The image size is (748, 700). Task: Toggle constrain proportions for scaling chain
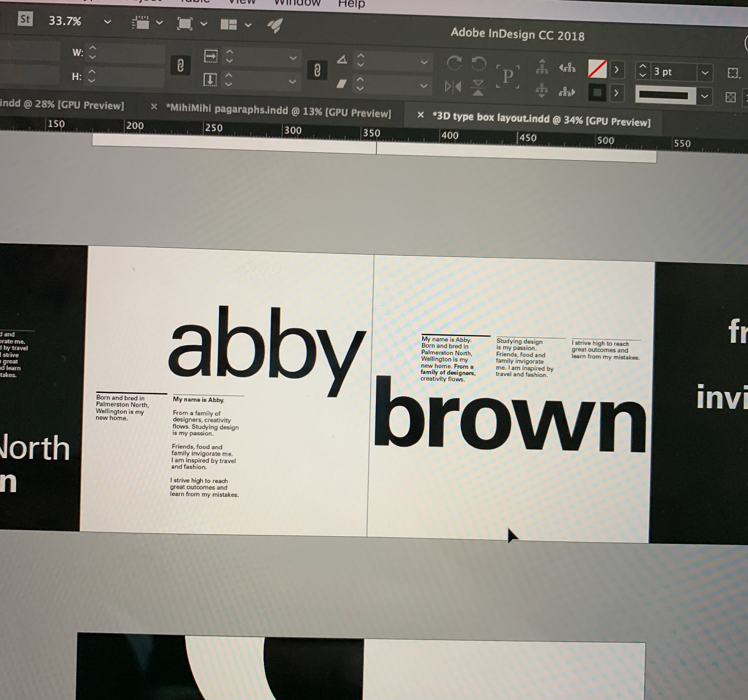pos(317,71)
